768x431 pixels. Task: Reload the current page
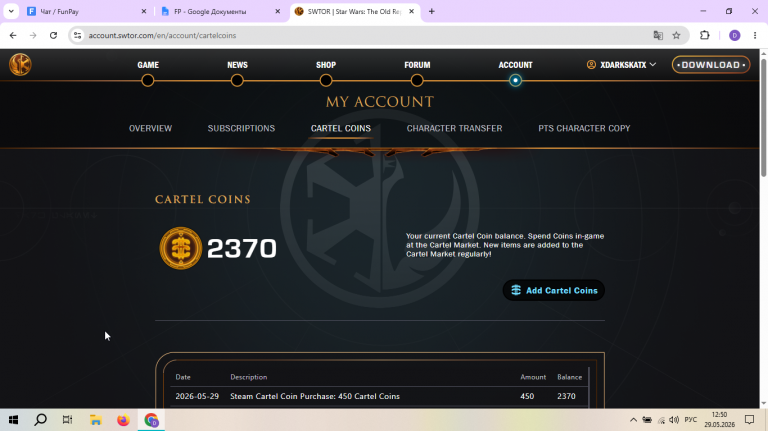click(53, 35)
